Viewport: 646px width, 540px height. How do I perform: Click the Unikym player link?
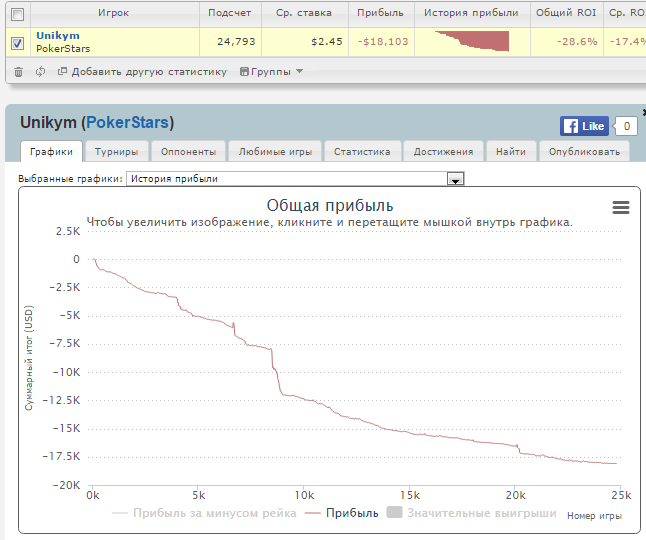coord(58,35)
